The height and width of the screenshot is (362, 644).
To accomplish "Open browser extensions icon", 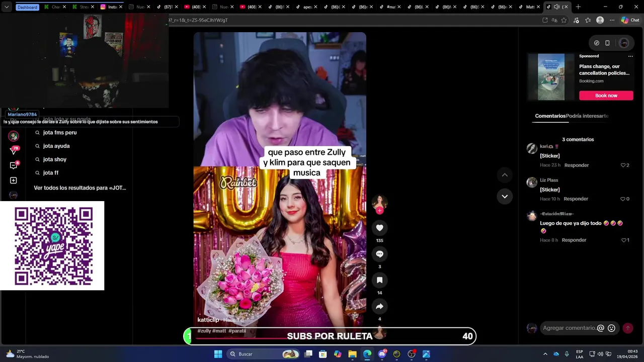I will point(576,20).
